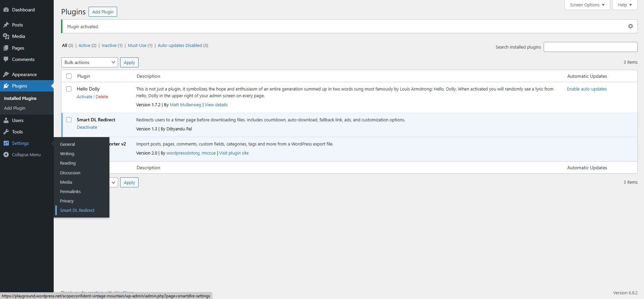Expand the Screen Options panel
The height and width of the screenshot is (299, 644).
(x=587, y=5)
